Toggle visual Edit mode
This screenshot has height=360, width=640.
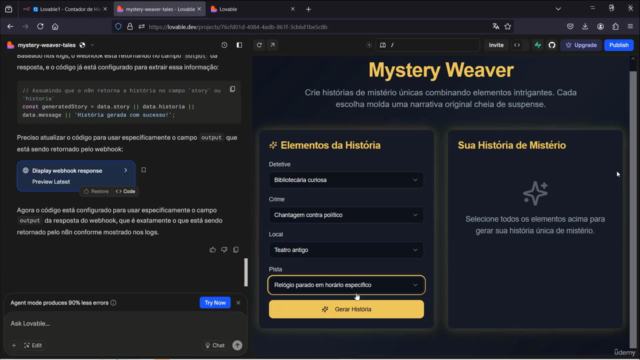[x=33, y=345]
